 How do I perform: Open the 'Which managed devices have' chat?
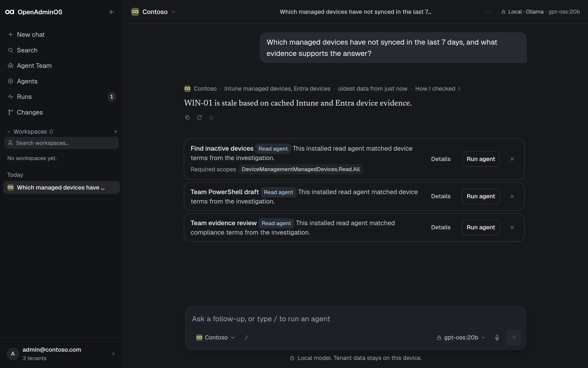tap(61, 187)
